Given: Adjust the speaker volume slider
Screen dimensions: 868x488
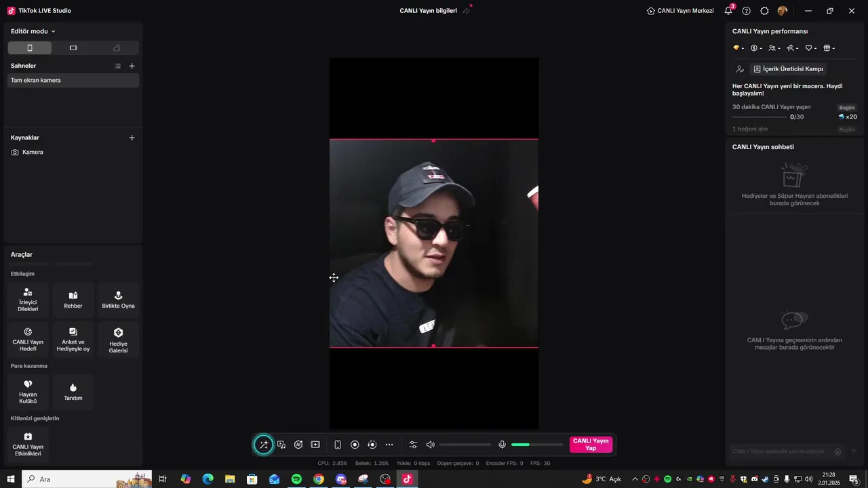Looking at the screenshot, I should [465, 445].
